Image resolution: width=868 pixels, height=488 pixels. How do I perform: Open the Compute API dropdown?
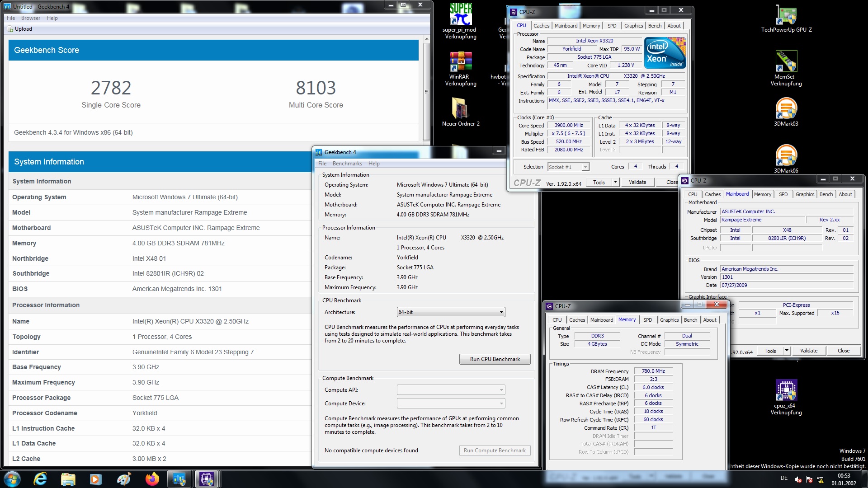pos(451,390)
